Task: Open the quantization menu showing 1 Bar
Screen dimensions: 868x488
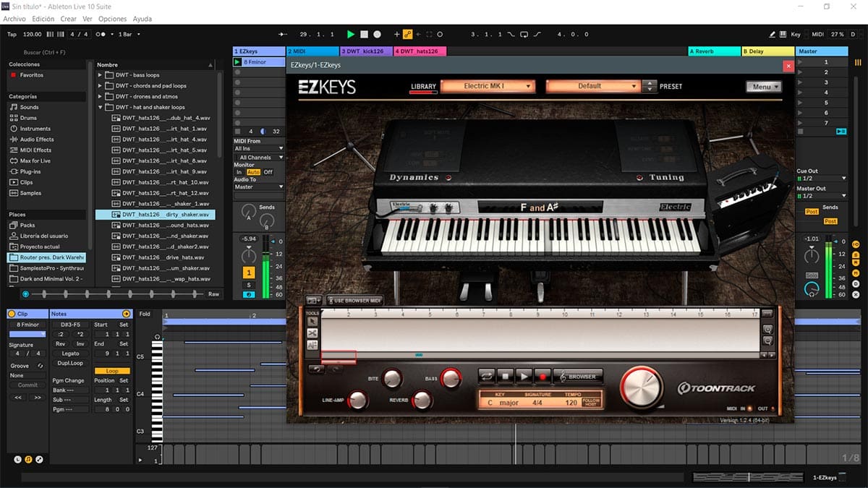Action: pyautogui.click(x=129, y=34)
